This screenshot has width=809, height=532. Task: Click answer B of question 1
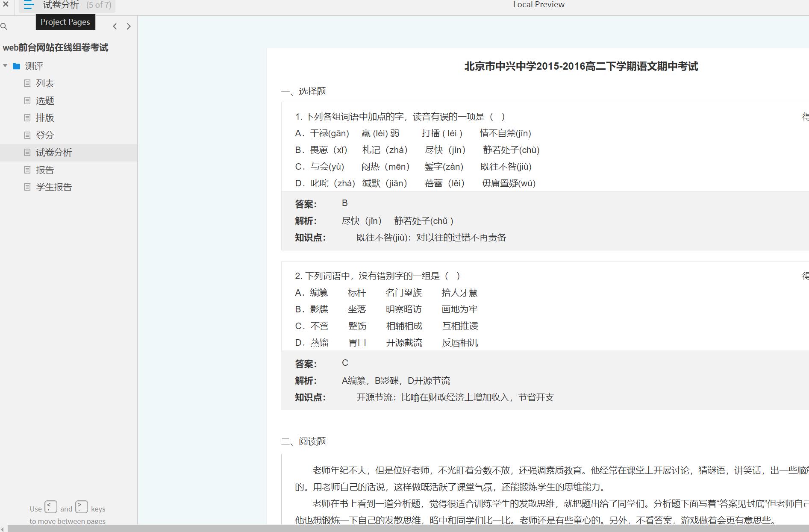click(x=345, y=203)
